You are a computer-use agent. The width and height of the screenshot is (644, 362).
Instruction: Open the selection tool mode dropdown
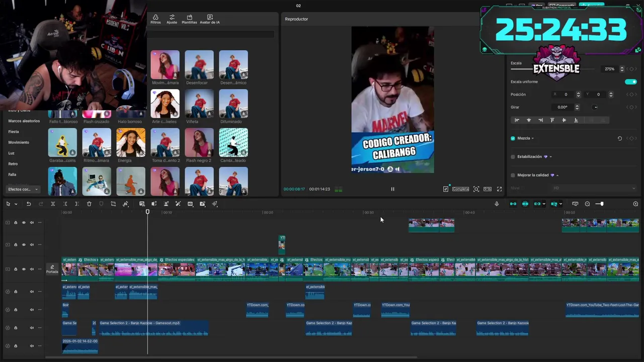[x=16, y=204]
